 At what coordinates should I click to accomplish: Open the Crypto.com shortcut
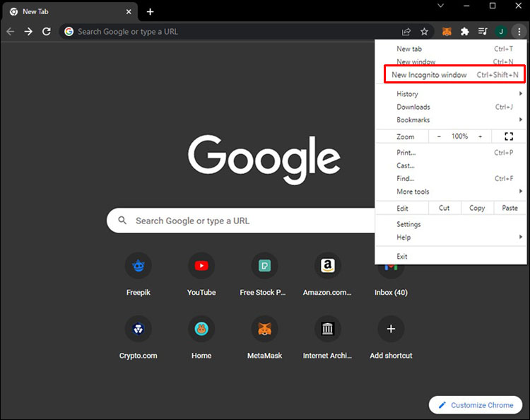point(139,337)
